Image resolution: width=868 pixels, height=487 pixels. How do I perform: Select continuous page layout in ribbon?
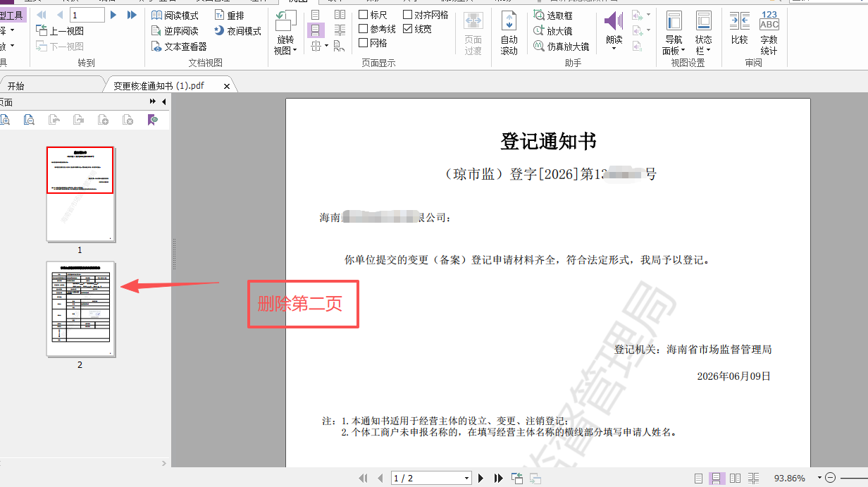pos(315,30)
